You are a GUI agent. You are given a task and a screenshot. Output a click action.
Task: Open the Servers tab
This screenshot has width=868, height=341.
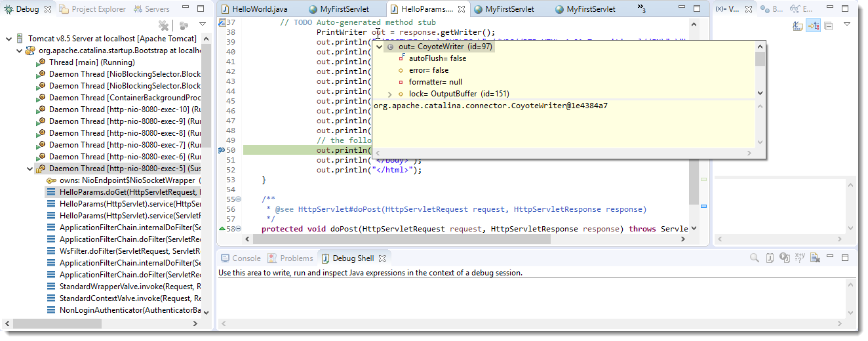tap(151, 9)
